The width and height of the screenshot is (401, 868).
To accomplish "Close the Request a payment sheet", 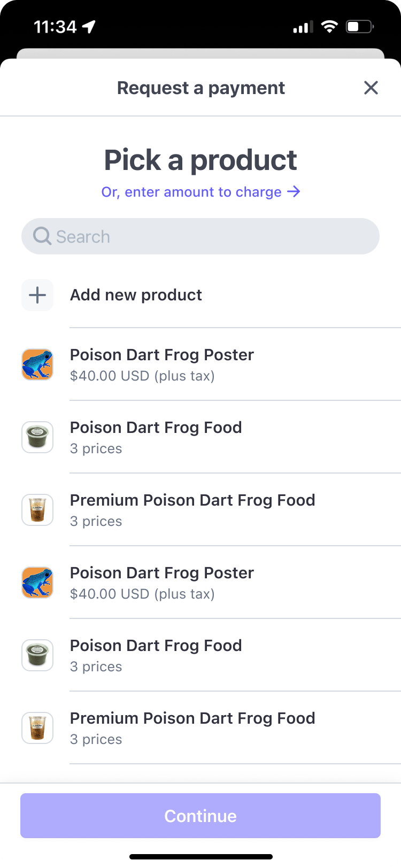I will 371,88.
